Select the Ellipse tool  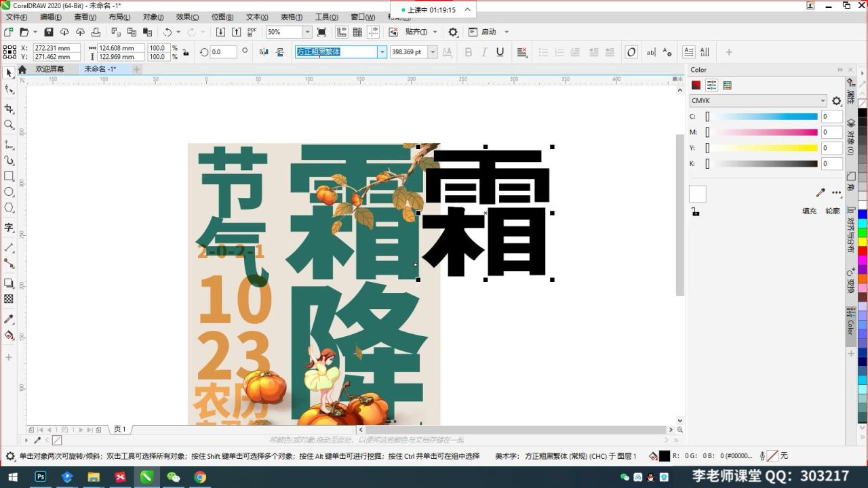click(x=9, y=192)
